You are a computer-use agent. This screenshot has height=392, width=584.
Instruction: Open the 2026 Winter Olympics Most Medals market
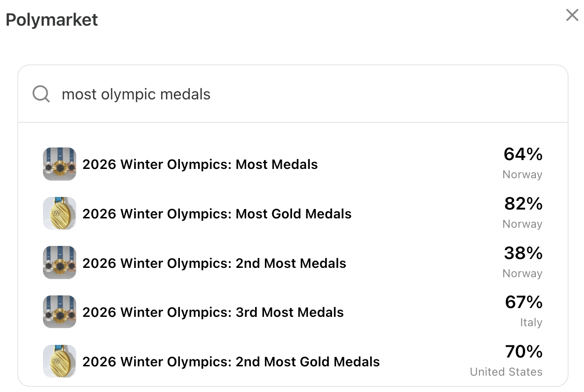(x=200, y=164)
